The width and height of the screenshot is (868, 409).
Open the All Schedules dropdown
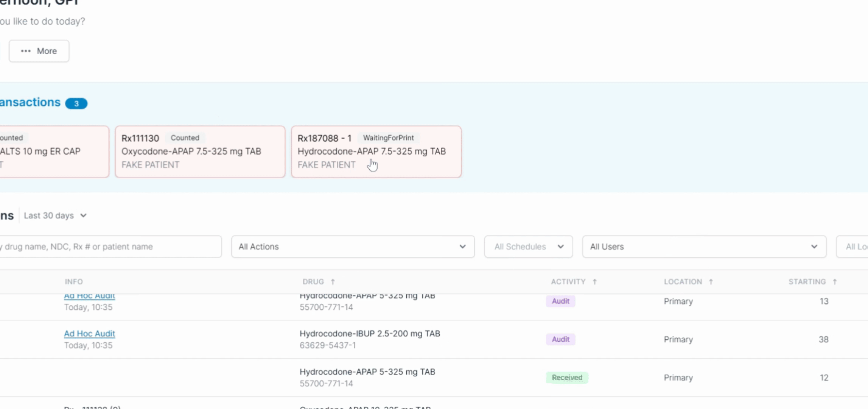coord(528,247)
